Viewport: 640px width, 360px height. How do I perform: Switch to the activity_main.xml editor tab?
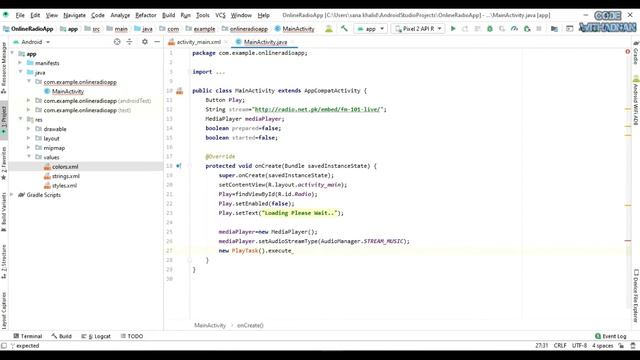[198, 42]
